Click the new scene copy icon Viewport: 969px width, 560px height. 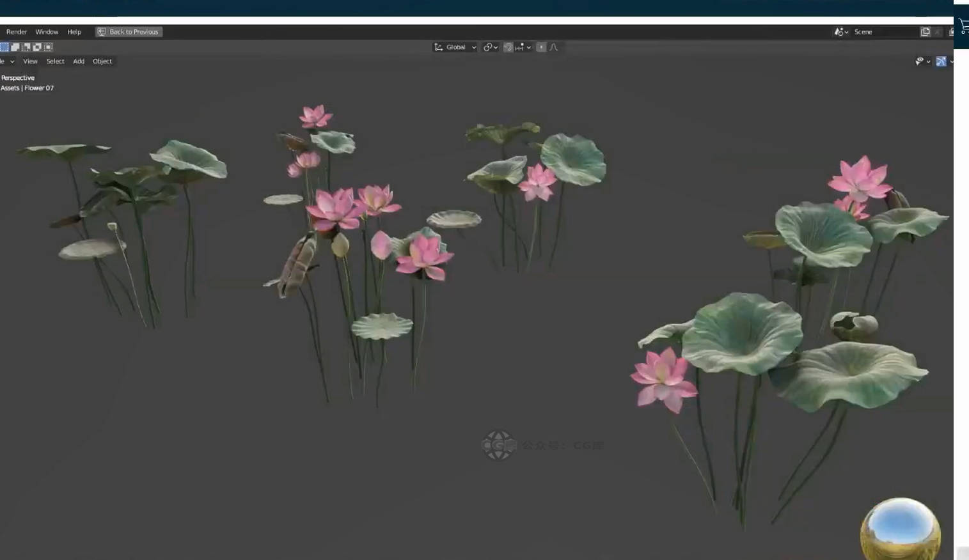point(925,32)
